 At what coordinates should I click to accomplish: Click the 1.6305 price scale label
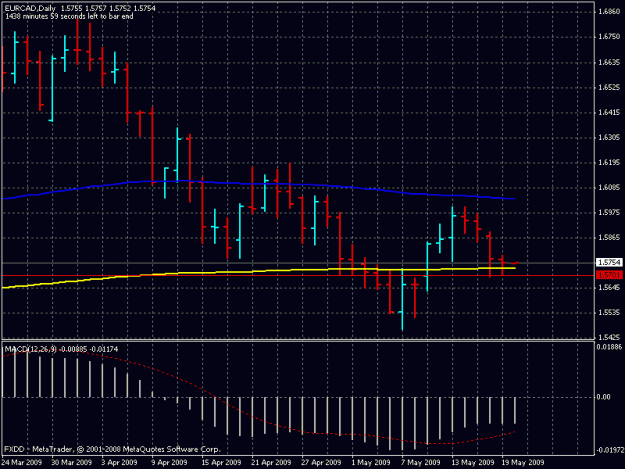[x=609, y=137]
